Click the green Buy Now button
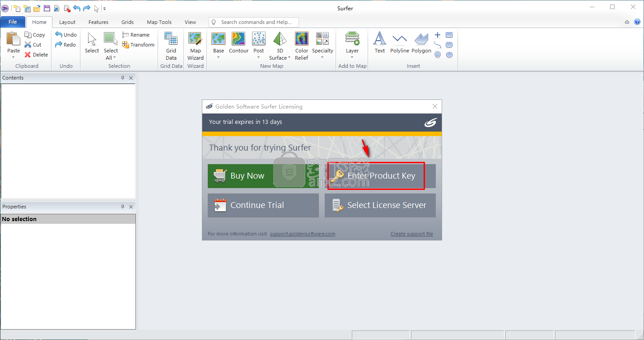 pyautogui.click(x=263, y=176)
